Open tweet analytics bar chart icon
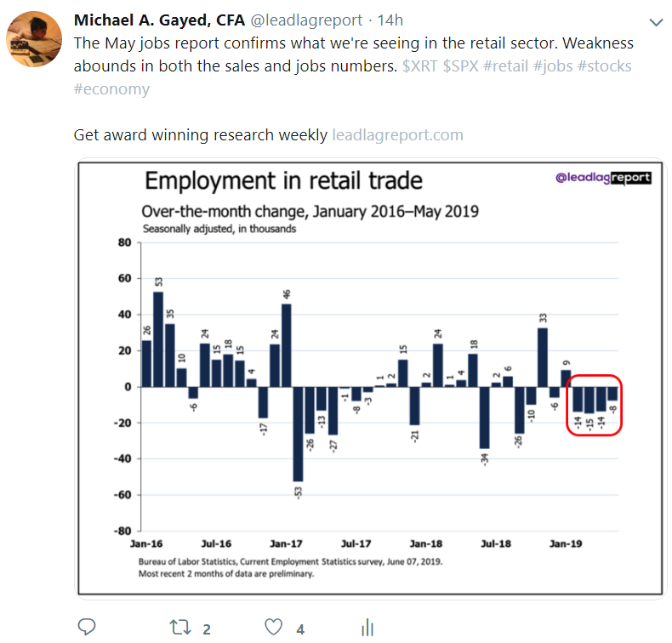The image size is (672, 643). 367,628
